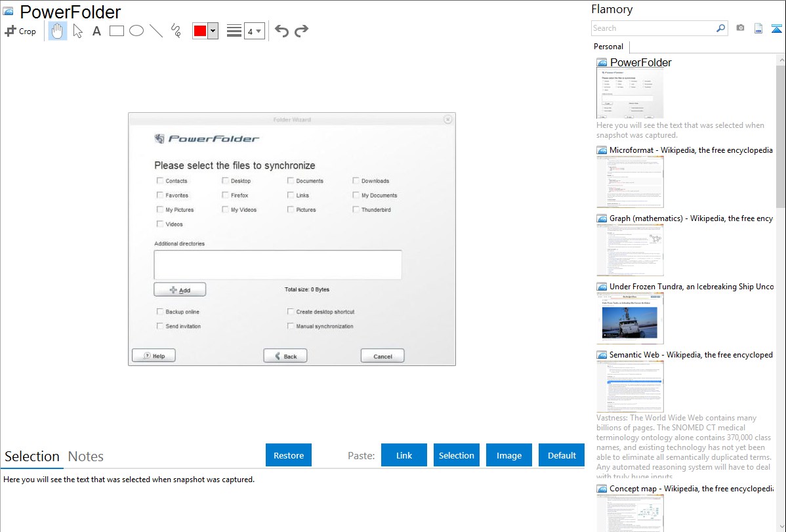Enable the Backup online checkbox
This screenshot has height=532, width=786.
[x=160, y=312]
